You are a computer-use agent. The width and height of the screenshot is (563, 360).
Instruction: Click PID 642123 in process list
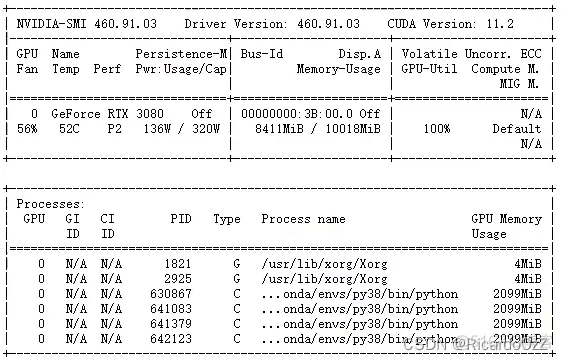(x=171, y=339)
